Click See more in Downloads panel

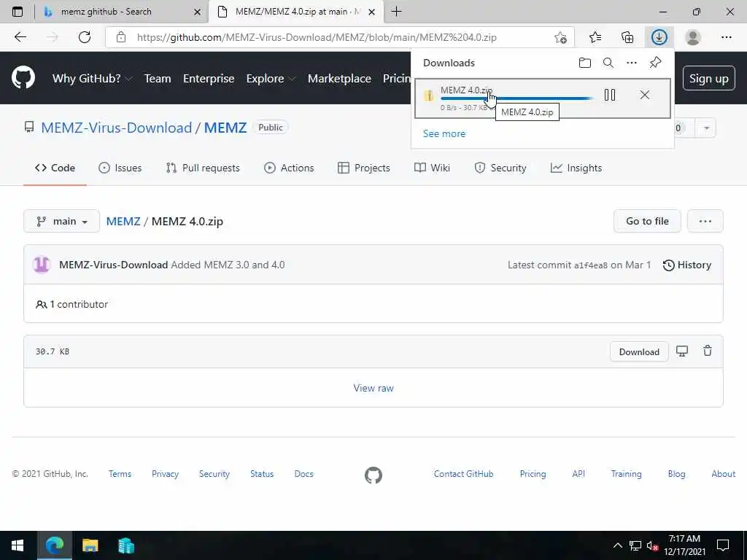[x=444, y=134]
